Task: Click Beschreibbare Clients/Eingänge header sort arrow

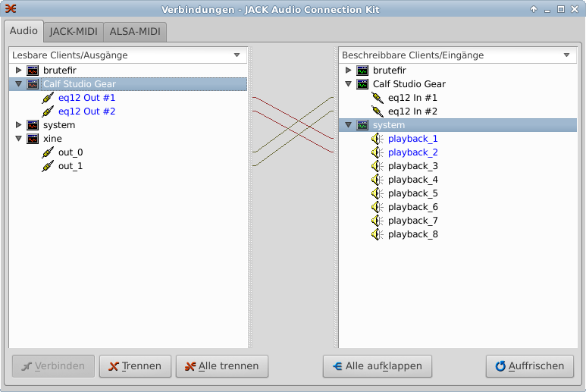Action: click(x=566, y=55)
